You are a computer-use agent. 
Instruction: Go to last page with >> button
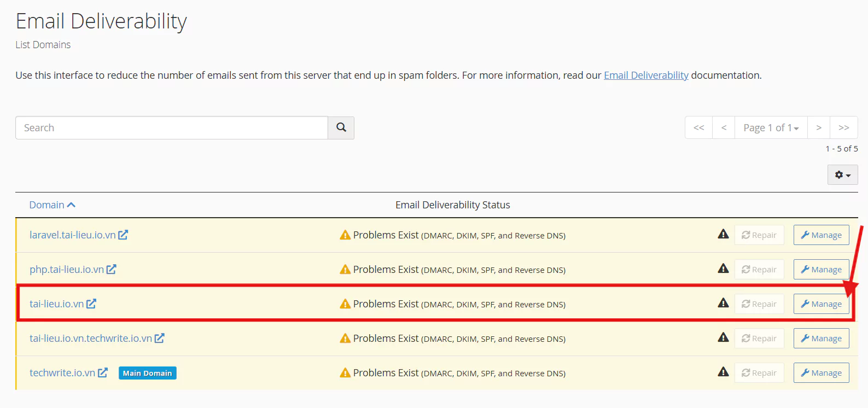click(x=844, y=127)
